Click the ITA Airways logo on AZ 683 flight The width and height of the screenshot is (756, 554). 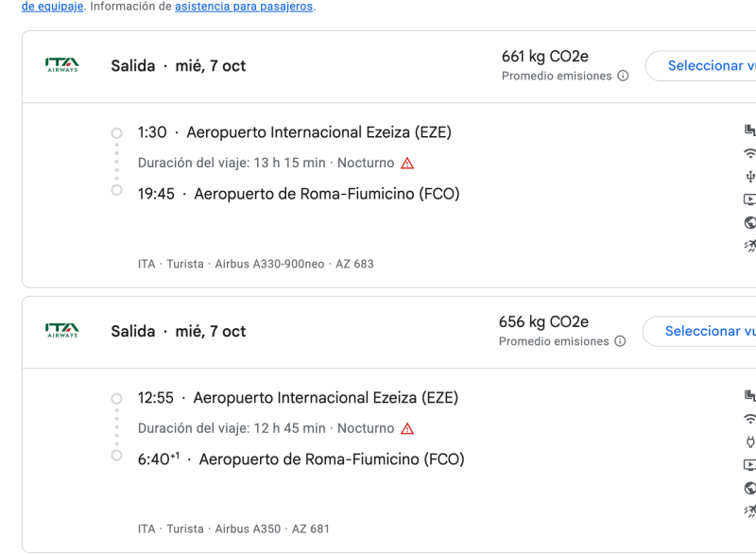(x=62, y=65)
